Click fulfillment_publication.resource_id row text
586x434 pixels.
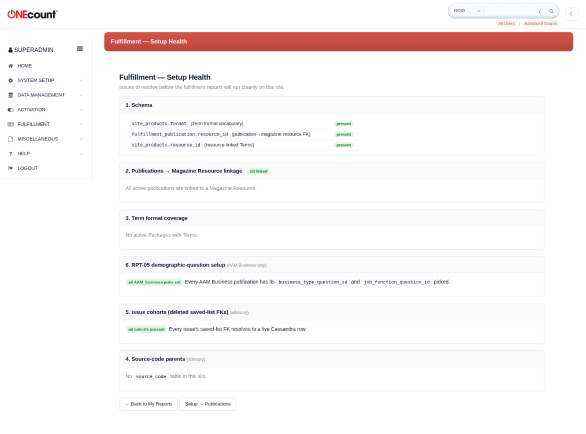coord(220,134)
